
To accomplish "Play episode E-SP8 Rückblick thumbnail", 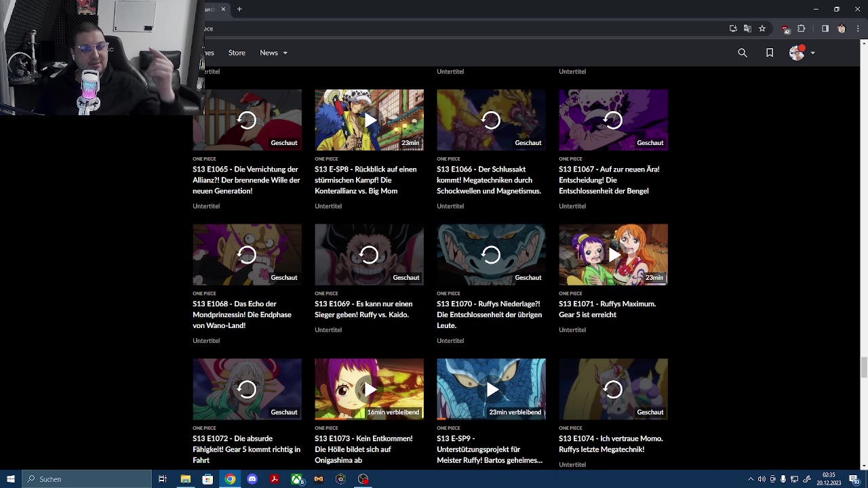I will pos(369,120).
